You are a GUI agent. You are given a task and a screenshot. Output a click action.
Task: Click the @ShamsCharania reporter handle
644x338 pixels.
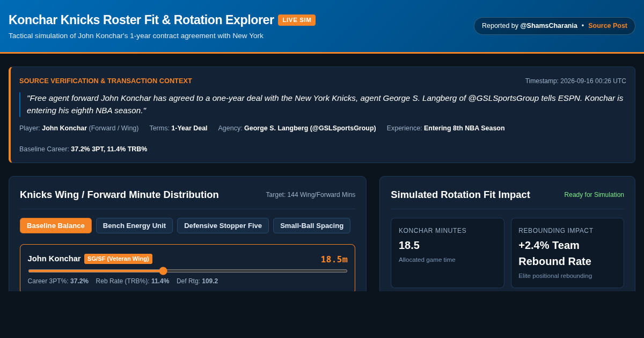(x=548, y=26)
